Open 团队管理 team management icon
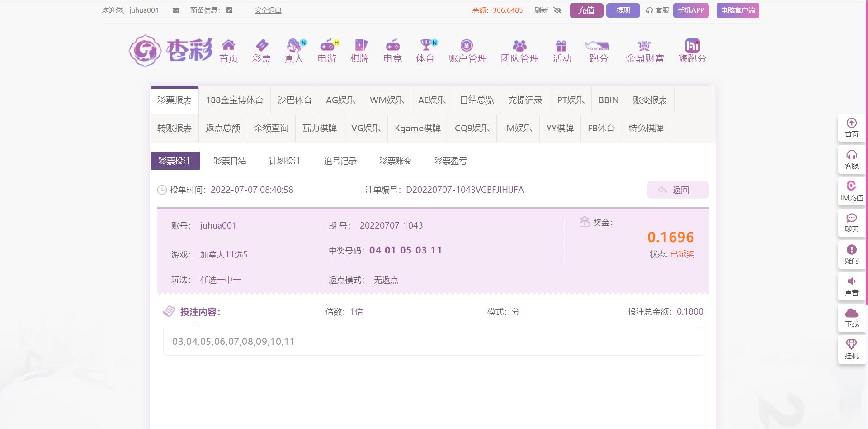The image size is (868, 429). coord(521,51)
